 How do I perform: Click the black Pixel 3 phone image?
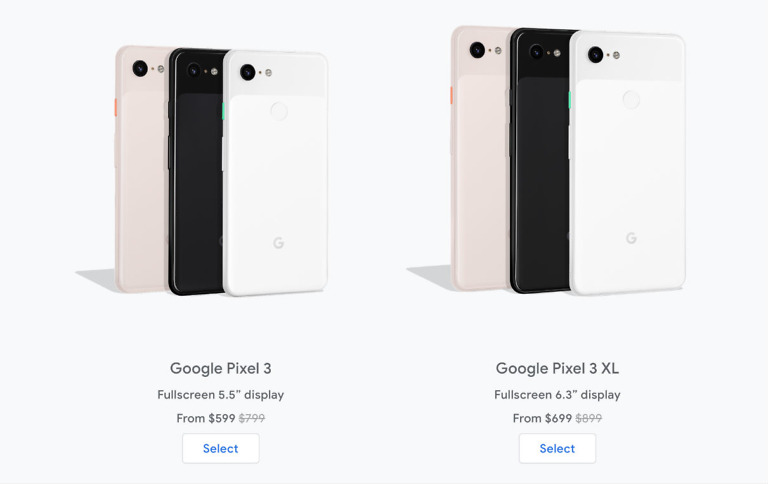[x=196, y=171]
